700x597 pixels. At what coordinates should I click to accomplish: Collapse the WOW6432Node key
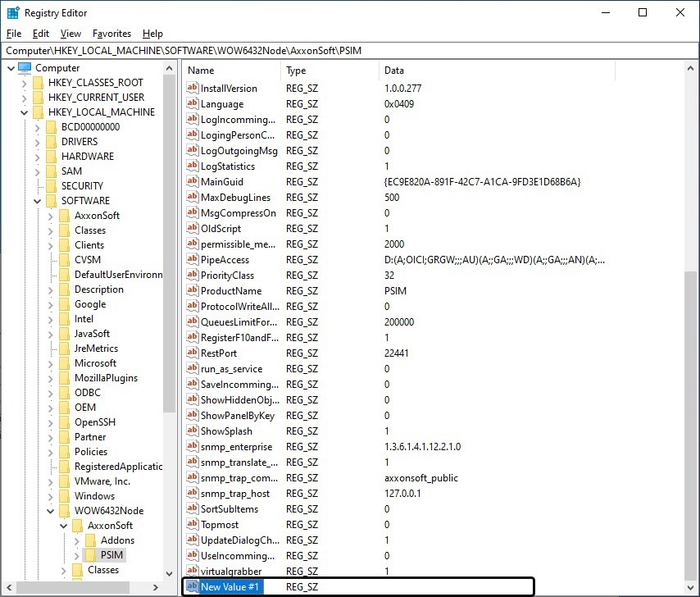(x=50, y=511)
